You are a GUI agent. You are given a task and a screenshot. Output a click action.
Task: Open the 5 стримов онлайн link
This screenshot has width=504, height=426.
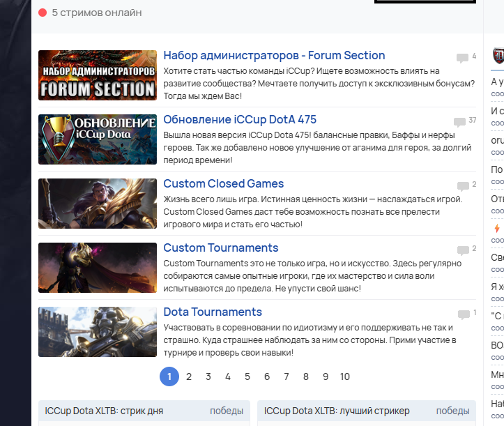tap(97, 13)
